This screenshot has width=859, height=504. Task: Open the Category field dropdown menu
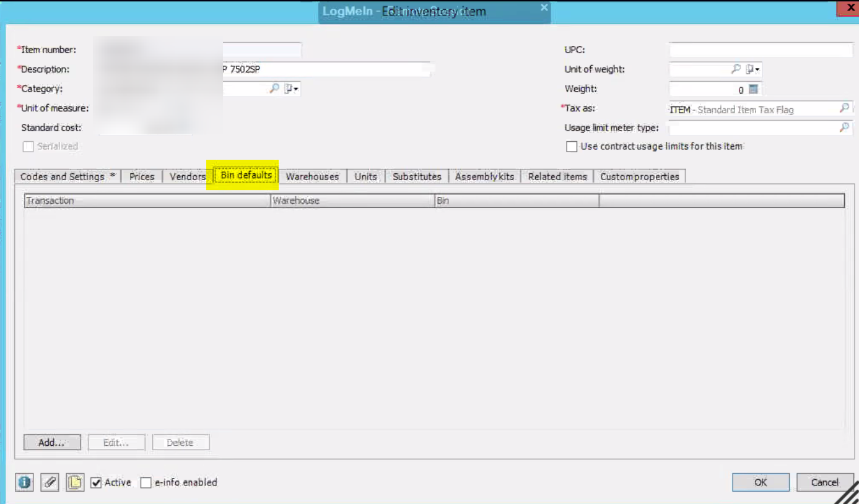coord(292,89)
